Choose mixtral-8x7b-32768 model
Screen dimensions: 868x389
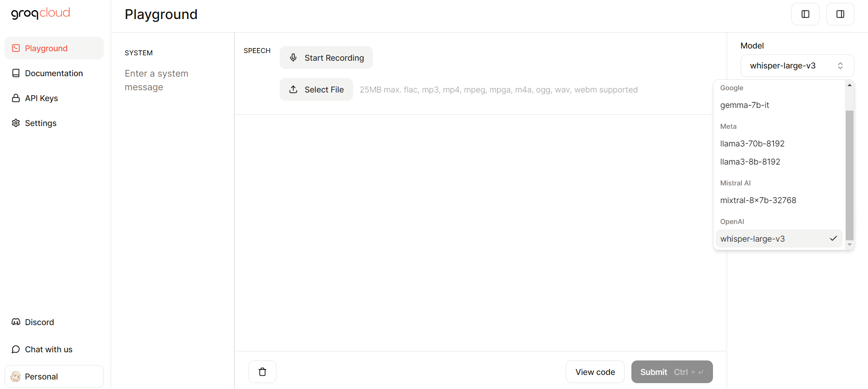tap(779, 200)
